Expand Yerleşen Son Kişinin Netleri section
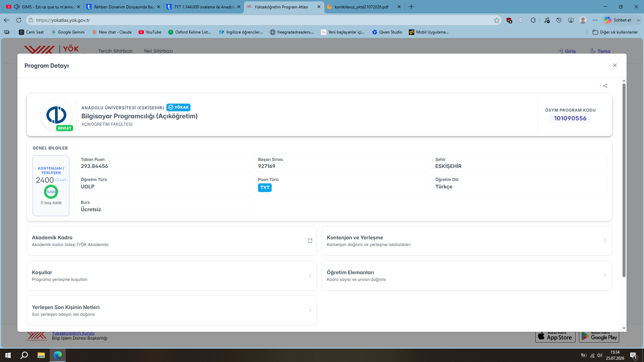The height and width of the screenshot is (362, 644). (x=172, y=310)
